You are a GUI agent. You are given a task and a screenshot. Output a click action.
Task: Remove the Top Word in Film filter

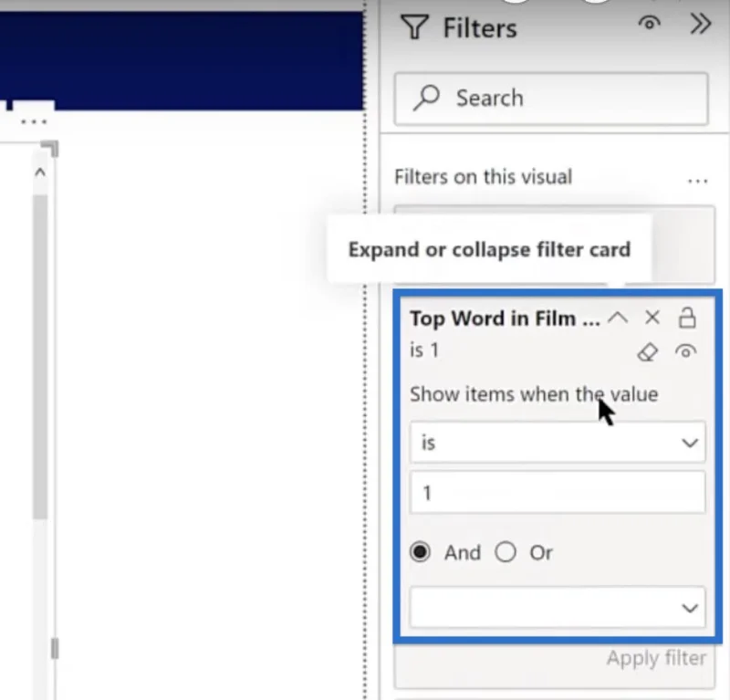[652, 318]
